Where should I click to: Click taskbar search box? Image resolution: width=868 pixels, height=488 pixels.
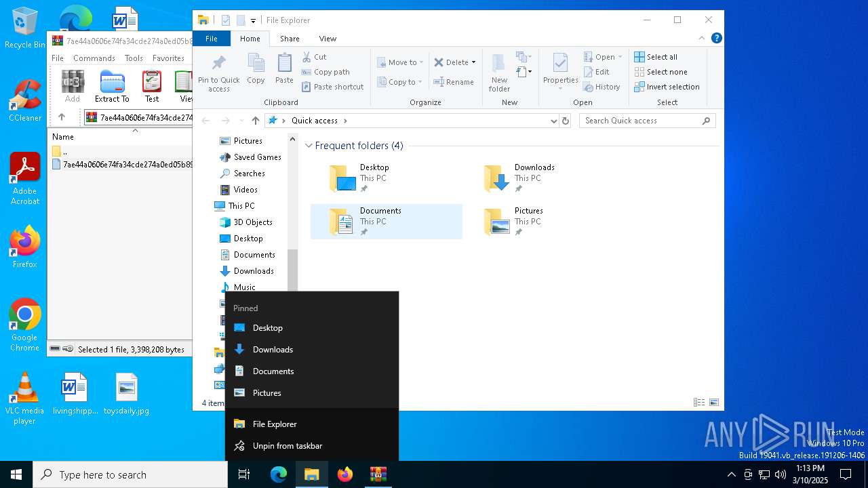(130, 474)
